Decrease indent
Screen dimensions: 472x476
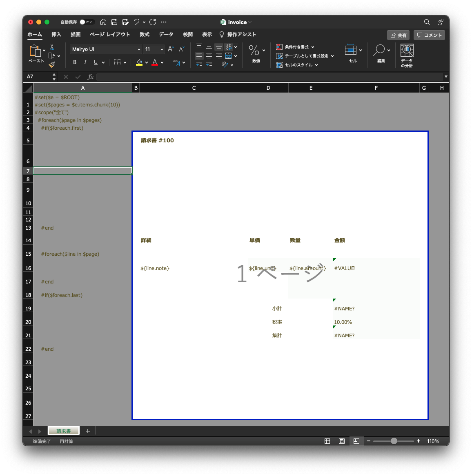(x=199, y=65)
